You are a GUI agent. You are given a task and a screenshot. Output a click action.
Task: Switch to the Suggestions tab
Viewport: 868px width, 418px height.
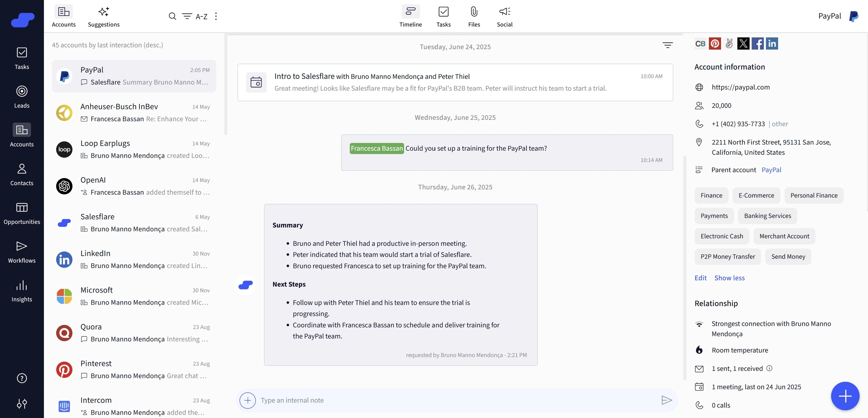(x=104, y=16)
